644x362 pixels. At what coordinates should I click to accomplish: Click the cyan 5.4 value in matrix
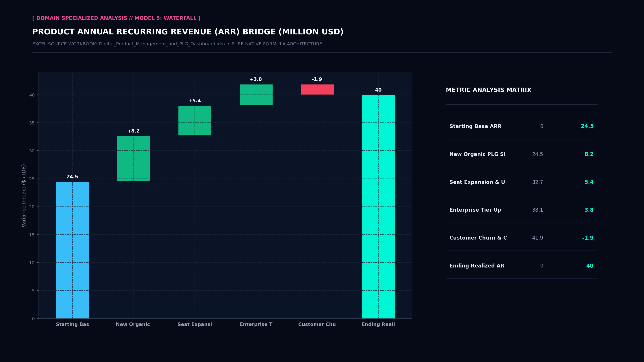click(x=589, y=182)
